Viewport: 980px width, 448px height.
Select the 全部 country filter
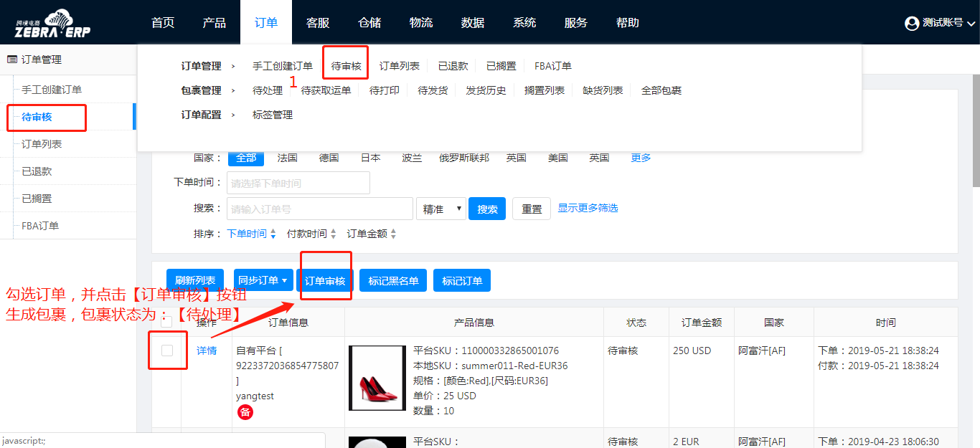point(245,158)
